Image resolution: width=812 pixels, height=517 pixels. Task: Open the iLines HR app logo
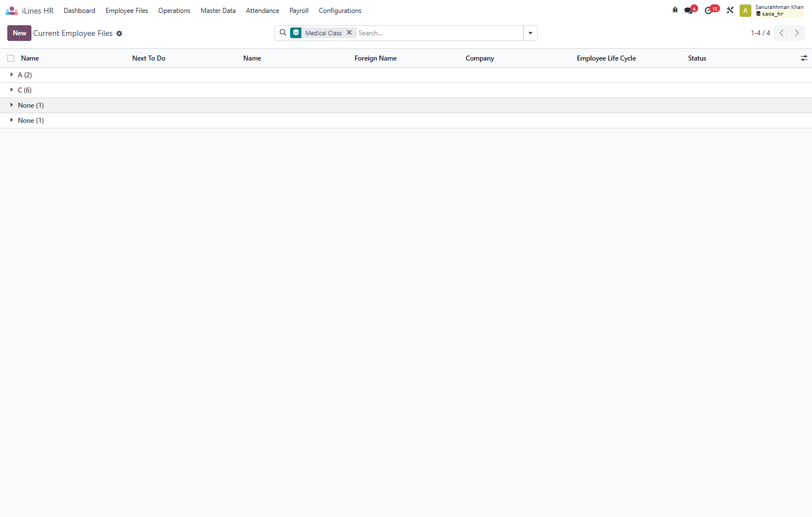pyautogui.click(x=12, y=11)
